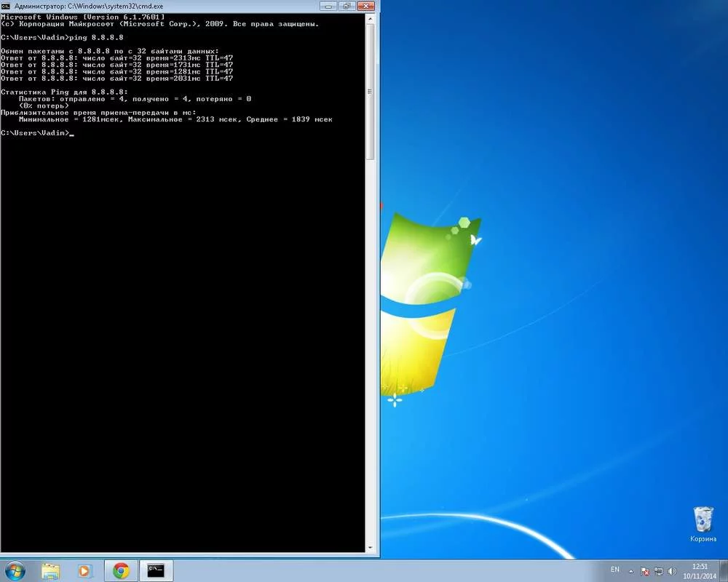This screenshot has height=582, width=728.
Task: Launch Windows Media Player from taskbar
Action: pos(85,570)
